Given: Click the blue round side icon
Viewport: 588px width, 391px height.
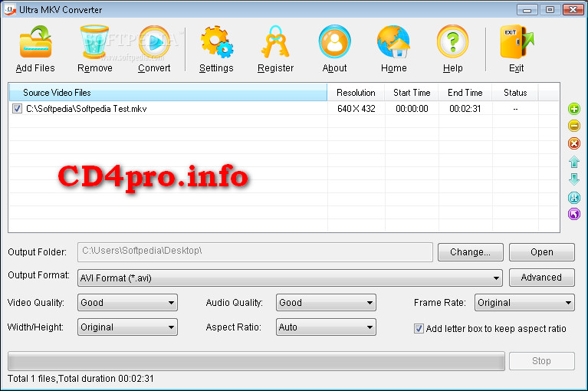Looking at the screenshot, I should tap(573, 197).
